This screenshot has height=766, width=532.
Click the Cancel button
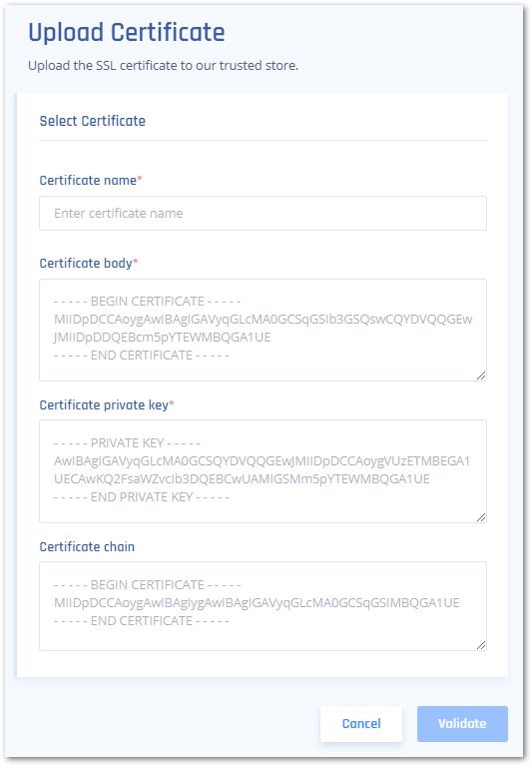coord(361,723)
